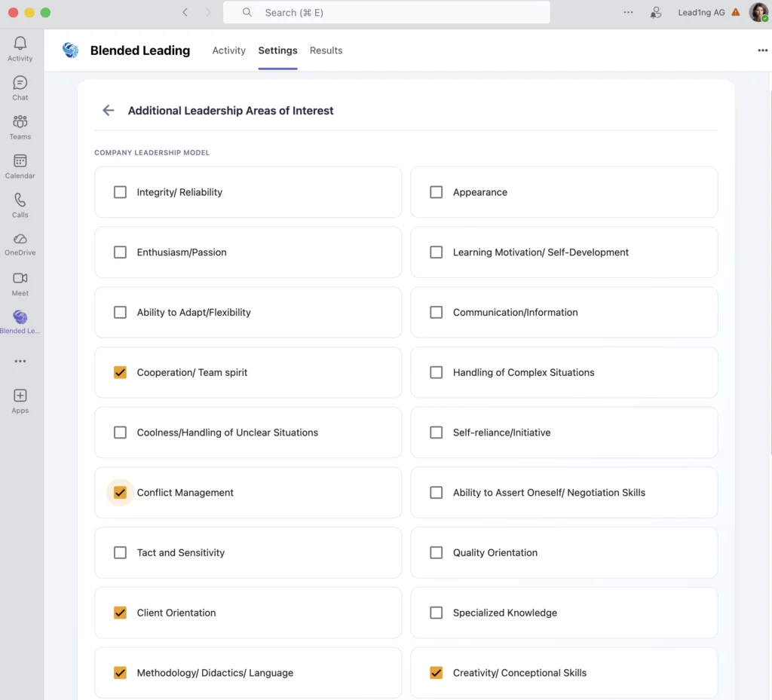Uncheck the Conflict Management checkbox
772x700 pixels.
120,493
